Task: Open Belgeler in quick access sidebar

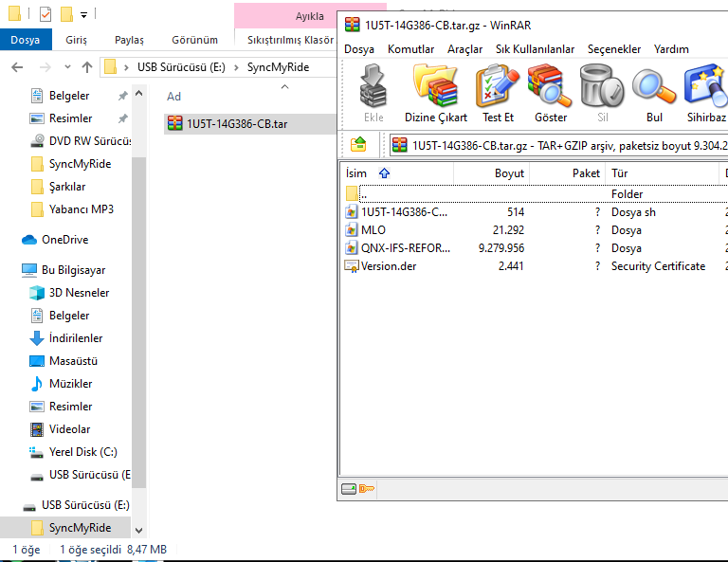Action: pyautogui.click(x=69, y=96)
